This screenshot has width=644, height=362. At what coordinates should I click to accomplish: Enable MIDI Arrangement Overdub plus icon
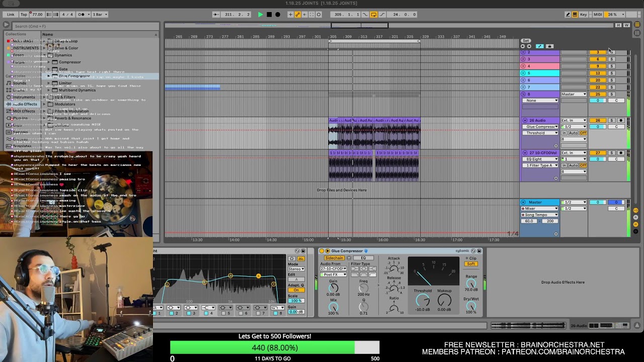point(290,15)
